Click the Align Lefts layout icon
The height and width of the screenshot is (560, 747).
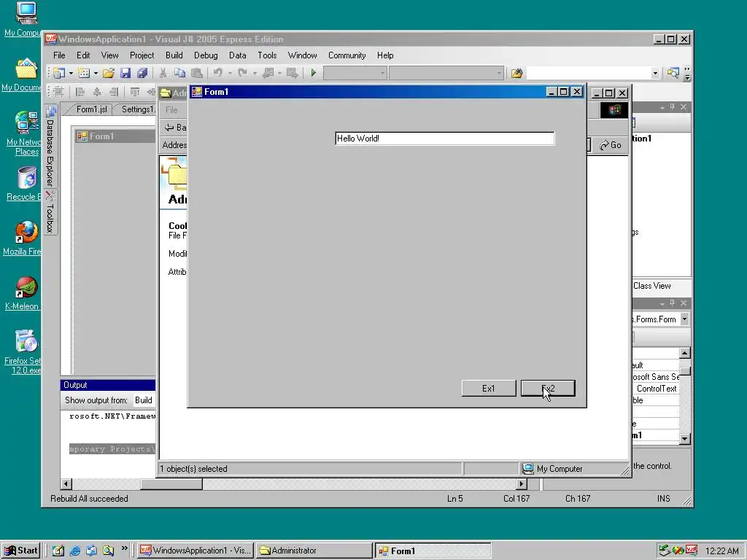(x=80, y=91)
